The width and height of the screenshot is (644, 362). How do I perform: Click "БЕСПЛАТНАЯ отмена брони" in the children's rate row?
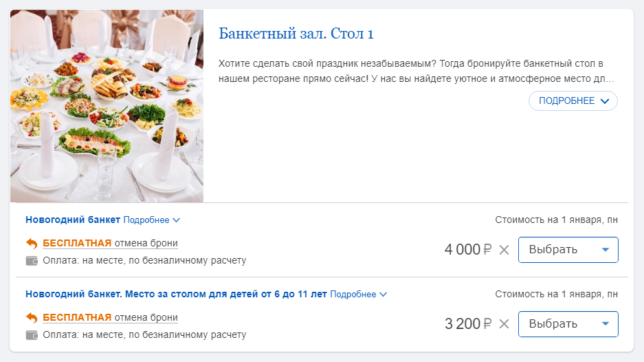[x=110, y=317]
